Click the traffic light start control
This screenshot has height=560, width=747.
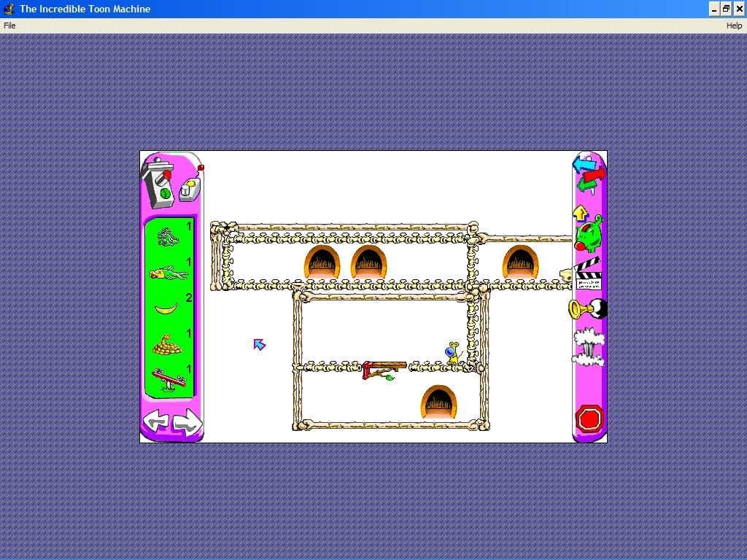click(x=158, y=183)
